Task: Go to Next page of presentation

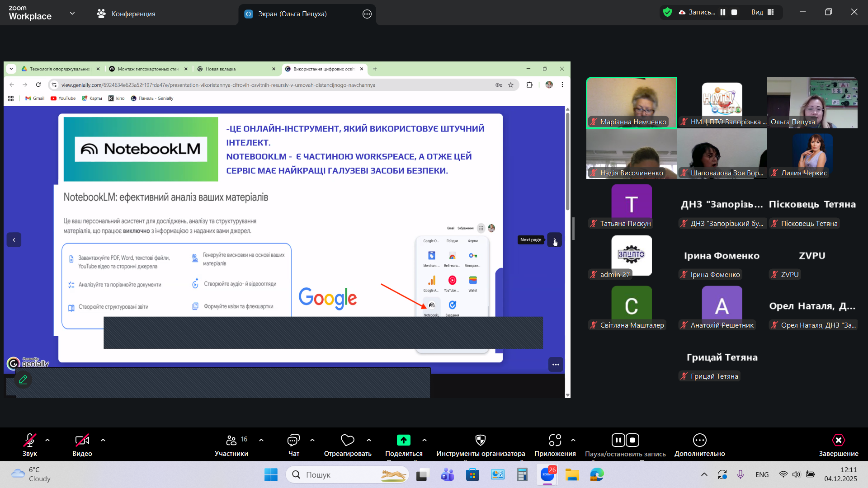Action: (555, 240)
